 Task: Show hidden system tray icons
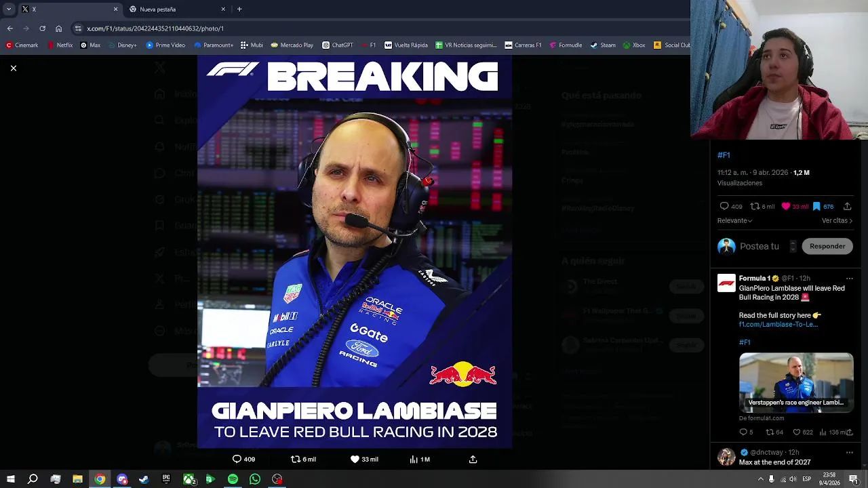[x=760, y=479]
